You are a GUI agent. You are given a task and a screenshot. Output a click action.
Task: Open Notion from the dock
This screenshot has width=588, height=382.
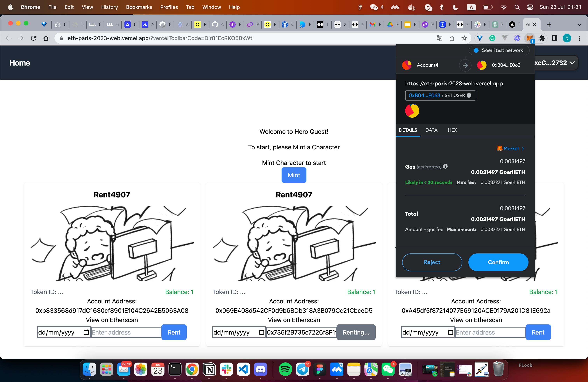coord(209,369)
